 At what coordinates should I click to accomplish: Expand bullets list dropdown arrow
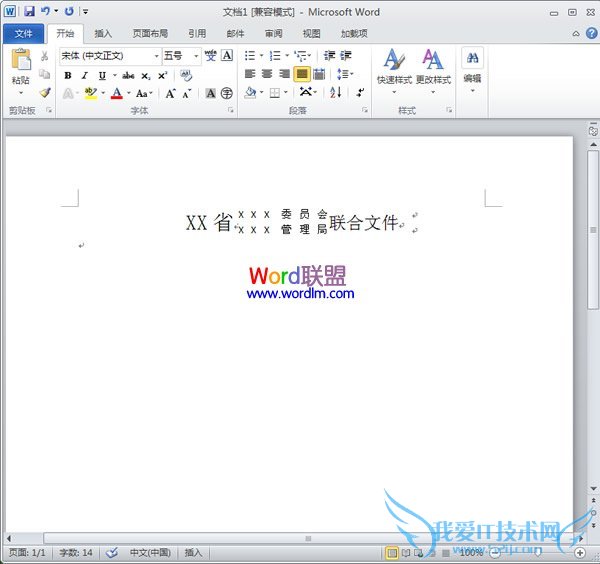click(261, 56)
